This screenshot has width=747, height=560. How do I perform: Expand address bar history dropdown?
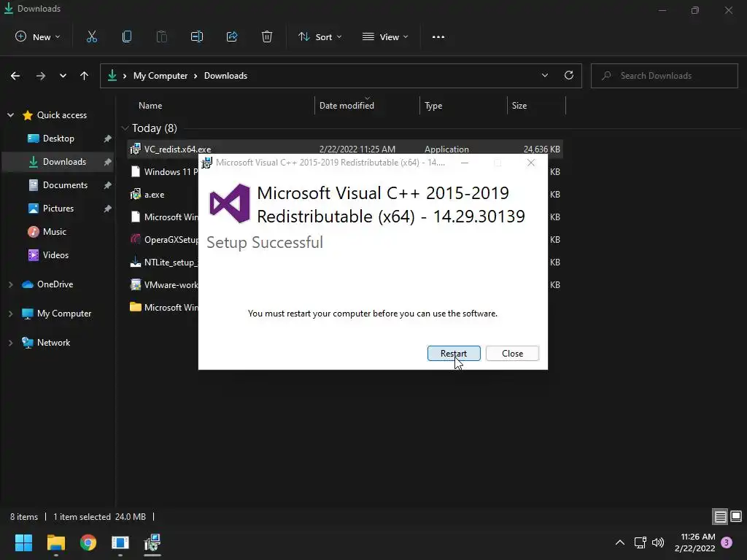click(x=544, y=75)
